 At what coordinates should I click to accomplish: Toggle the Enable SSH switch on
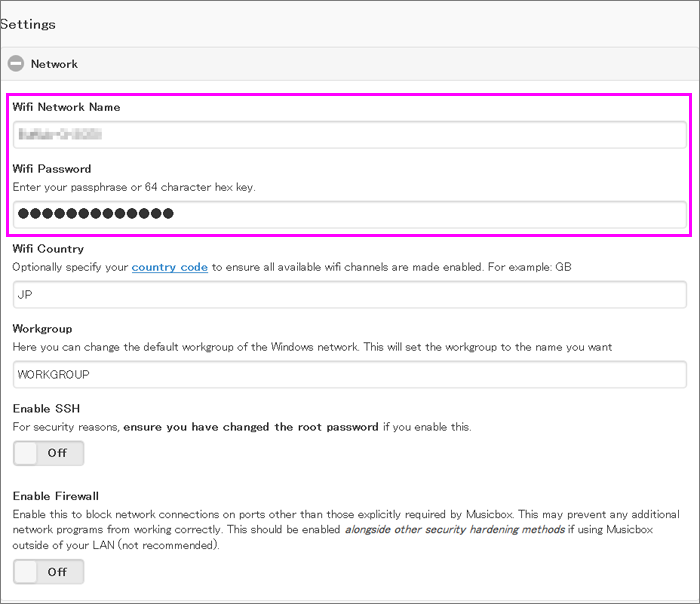point(48,453)
